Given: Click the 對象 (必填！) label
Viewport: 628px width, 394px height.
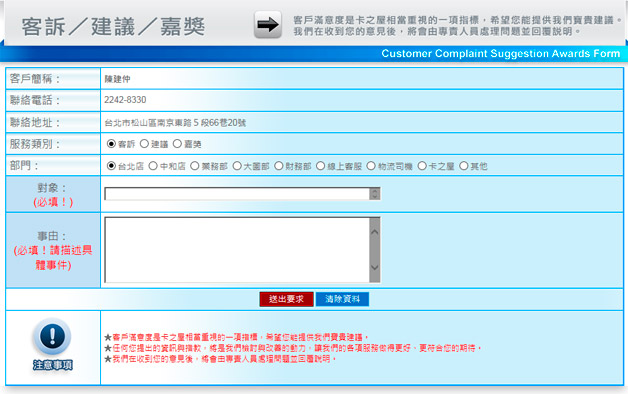Looking at the screenshot, I should coord(53,195).
